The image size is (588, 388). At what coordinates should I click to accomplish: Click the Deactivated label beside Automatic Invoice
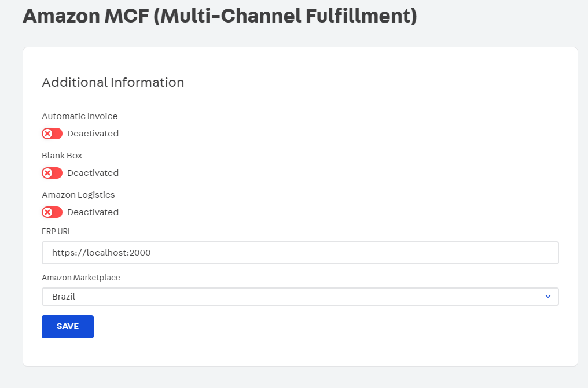pos(93,134)
